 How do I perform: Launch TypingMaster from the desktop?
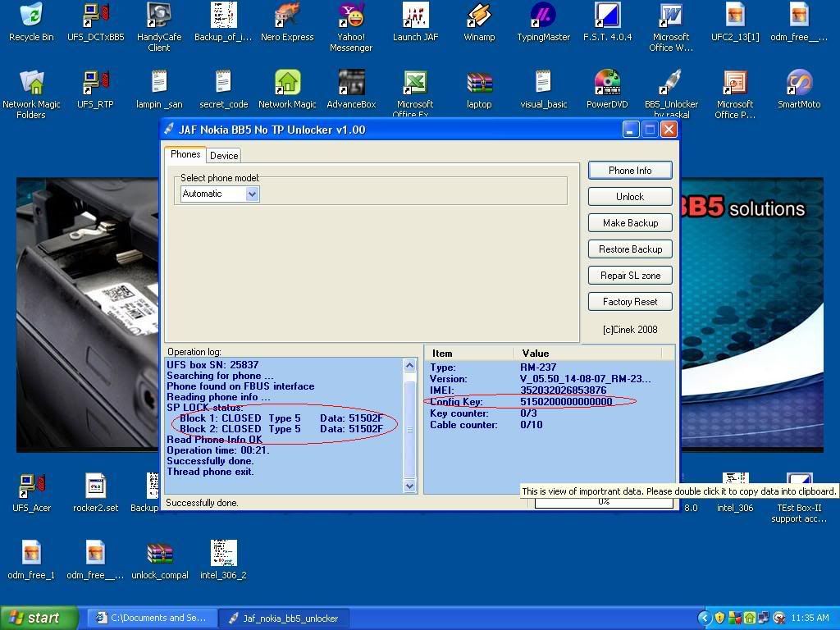[x=543, y=22]
